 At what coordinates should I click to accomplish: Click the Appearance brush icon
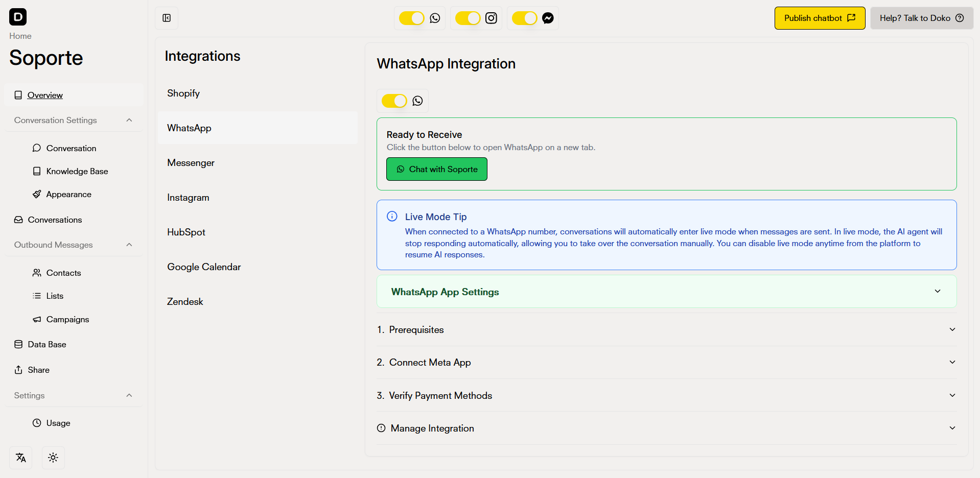37,194
